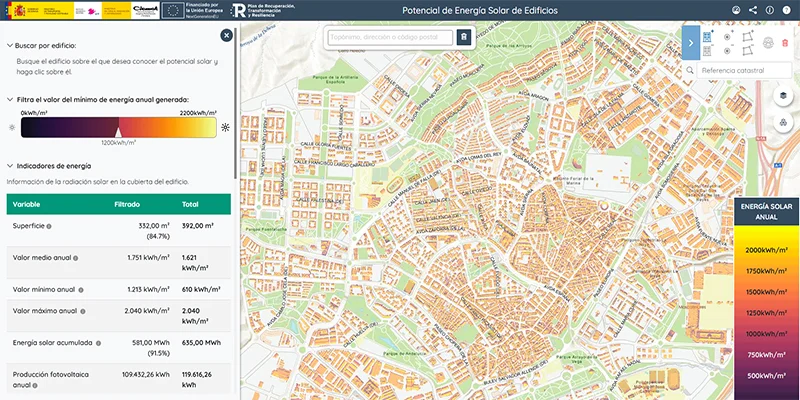The height and width of the screenshot is (400, 800).
Task: Click the 'Variable' column header
Action: (x=27, y=205)
